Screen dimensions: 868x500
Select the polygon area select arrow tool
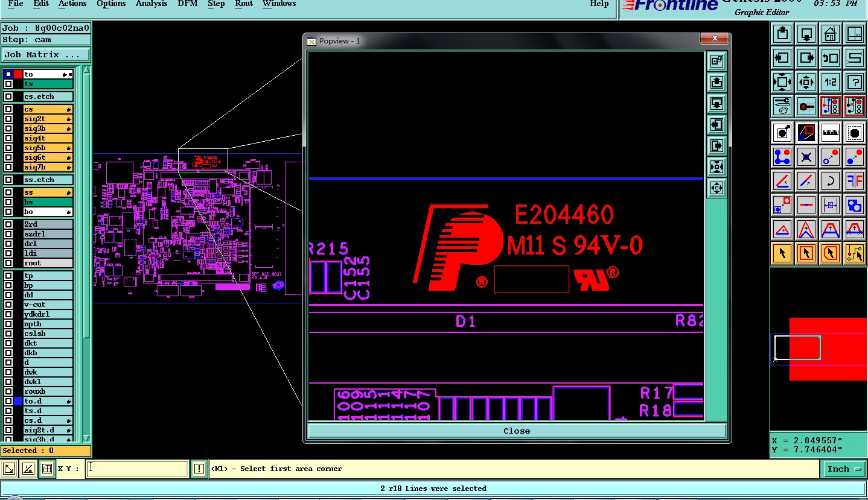(831, 253)
